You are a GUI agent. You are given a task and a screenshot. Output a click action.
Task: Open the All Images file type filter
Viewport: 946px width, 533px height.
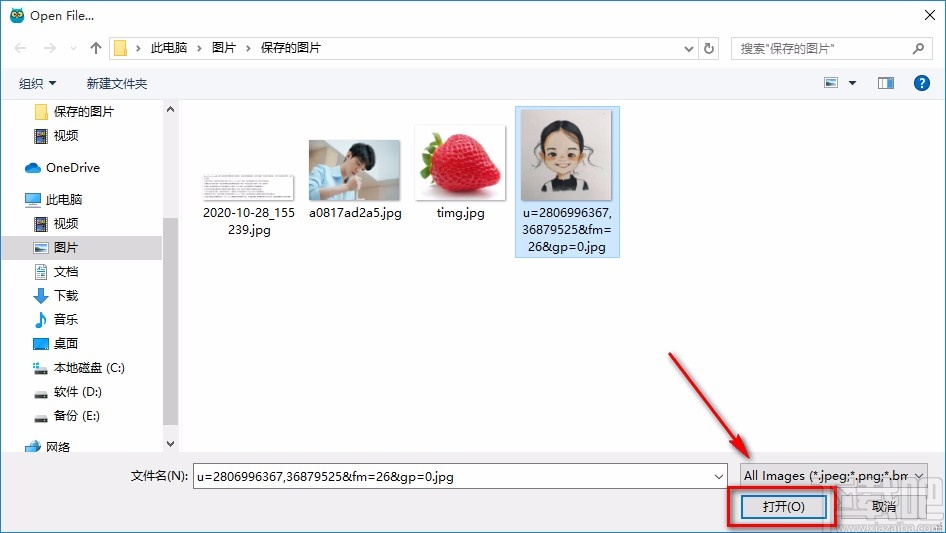834,476
